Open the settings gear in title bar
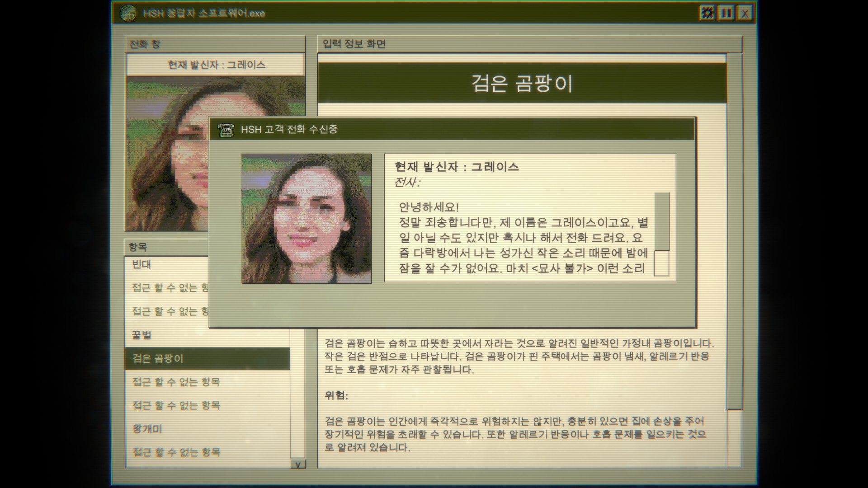This screenshot has width=868, height=488. pyautogui.click(x=707, y=13)
